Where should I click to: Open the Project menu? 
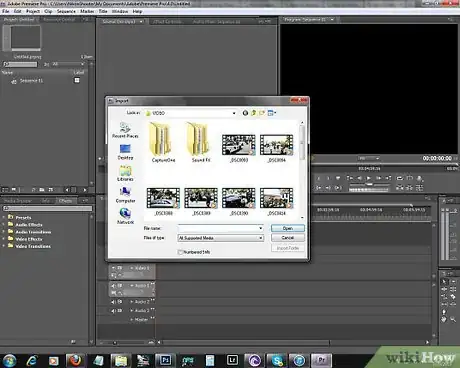[x=33, y=11]
